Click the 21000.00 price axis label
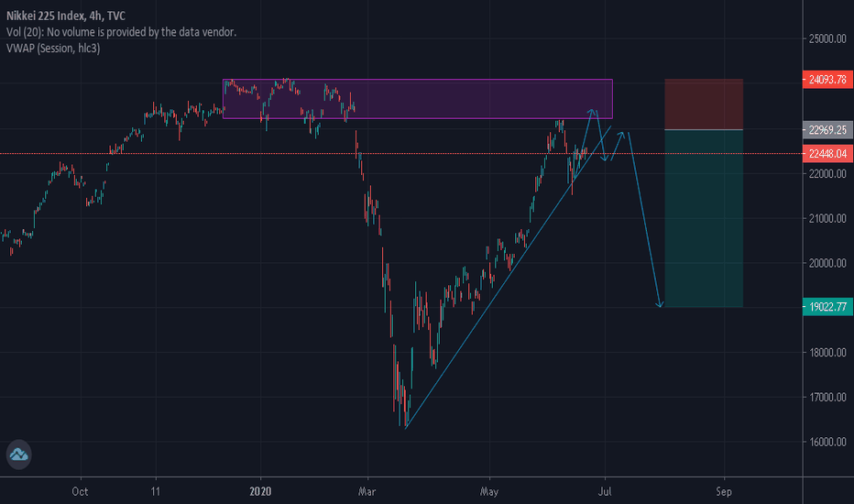Viewport: 854px width, 504px height. coord(827,218)
